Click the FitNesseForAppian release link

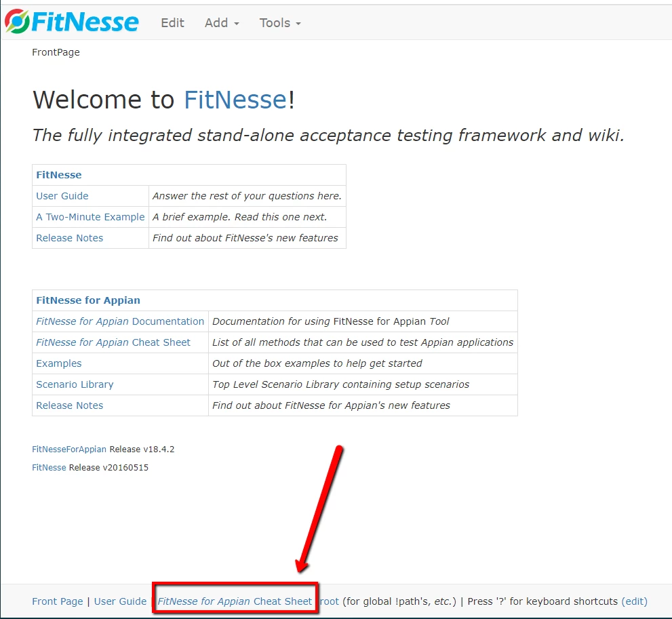tap(69, 449)
